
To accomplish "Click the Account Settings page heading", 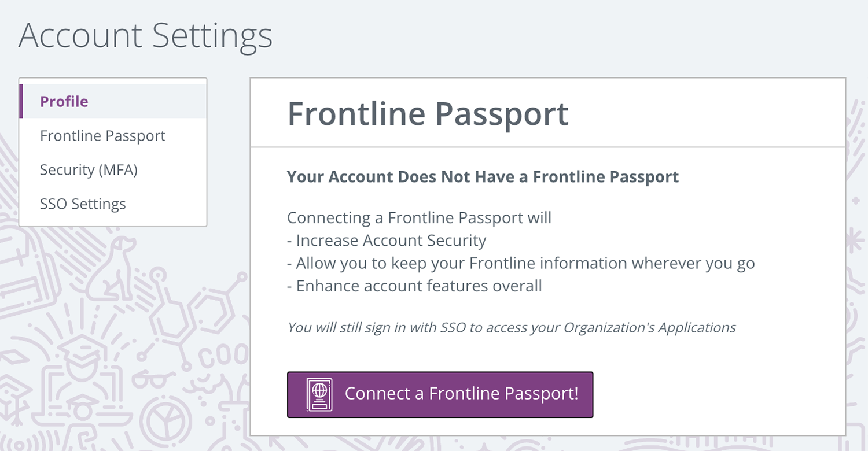I will [x=145, y=36].
